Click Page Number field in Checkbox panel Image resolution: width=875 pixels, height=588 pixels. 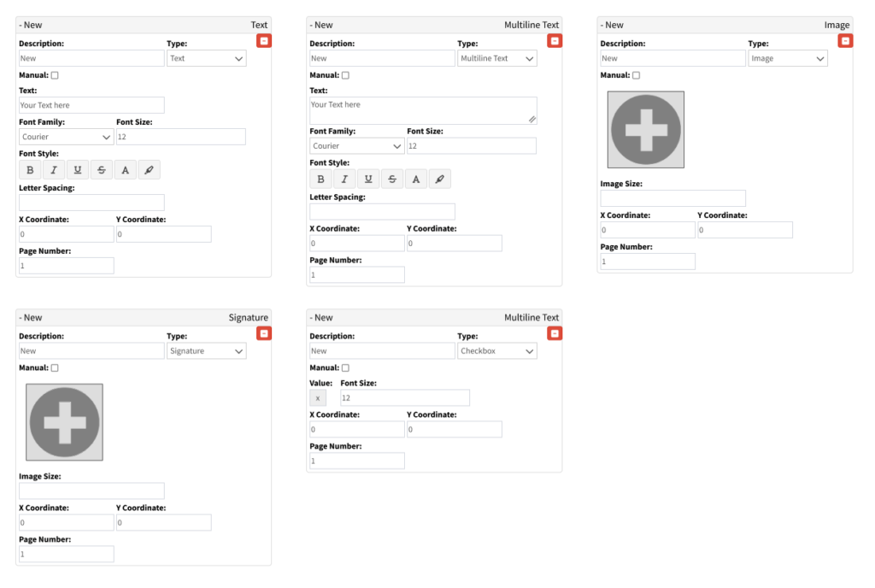[357, 461]
